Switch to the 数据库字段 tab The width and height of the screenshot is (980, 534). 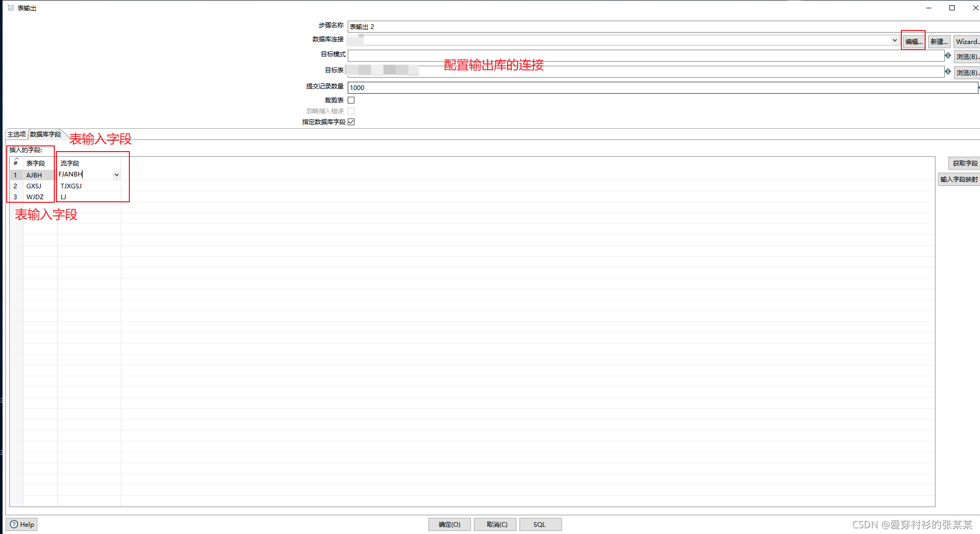click(46, 134)
